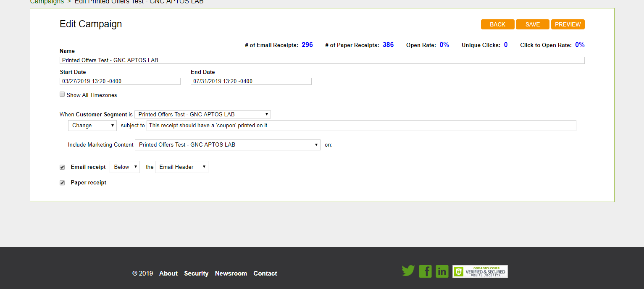Click the PREVIEW button
This screenshot has height=289, width=644.
pyautogui.click(x=568, y=24)
